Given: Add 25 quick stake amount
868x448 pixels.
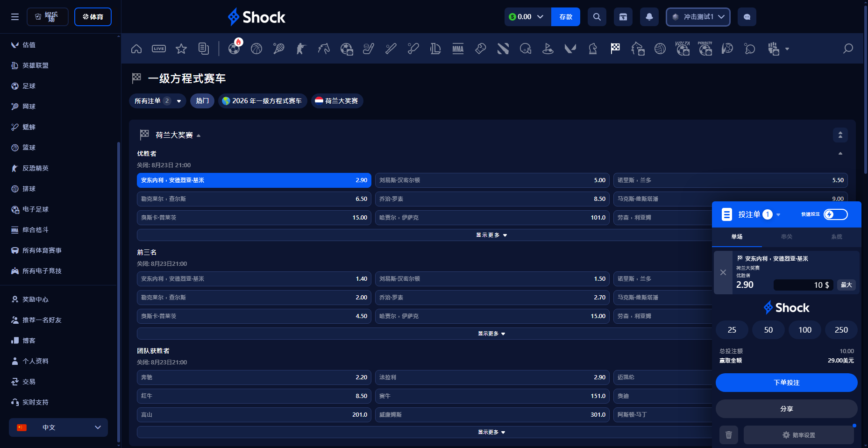Looking at the screenshot, I should point(732,330).
